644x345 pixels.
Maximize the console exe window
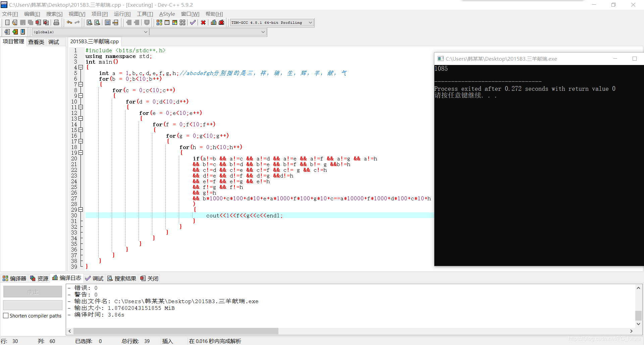[635, 59]
